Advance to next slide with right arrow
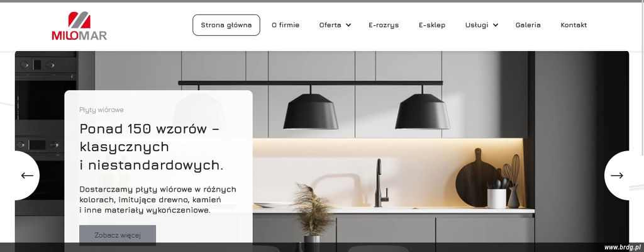The width and height of the screenshot is (644, 252). pos(616,175)
